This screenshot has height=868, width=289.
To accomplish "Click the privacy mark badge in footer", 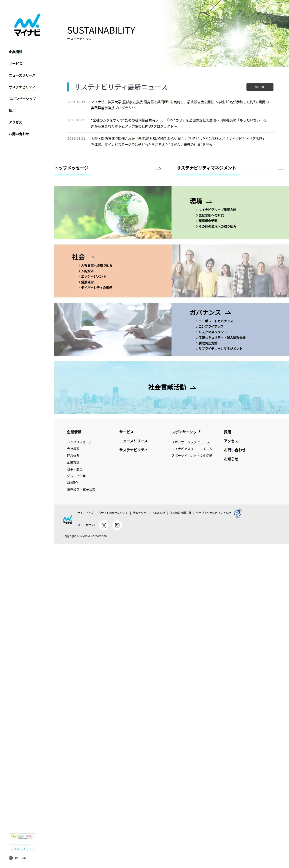I will click(x=238, y=513).
